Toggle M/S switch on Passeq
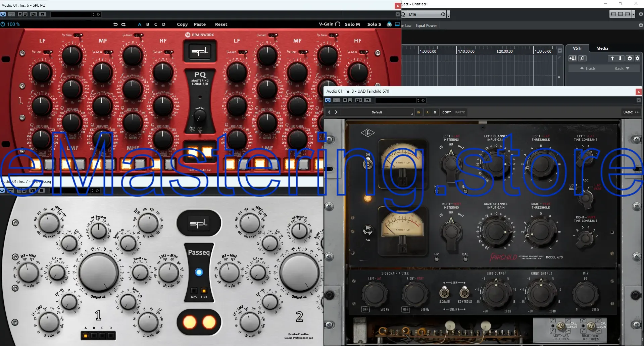 [x=194, y=291]
